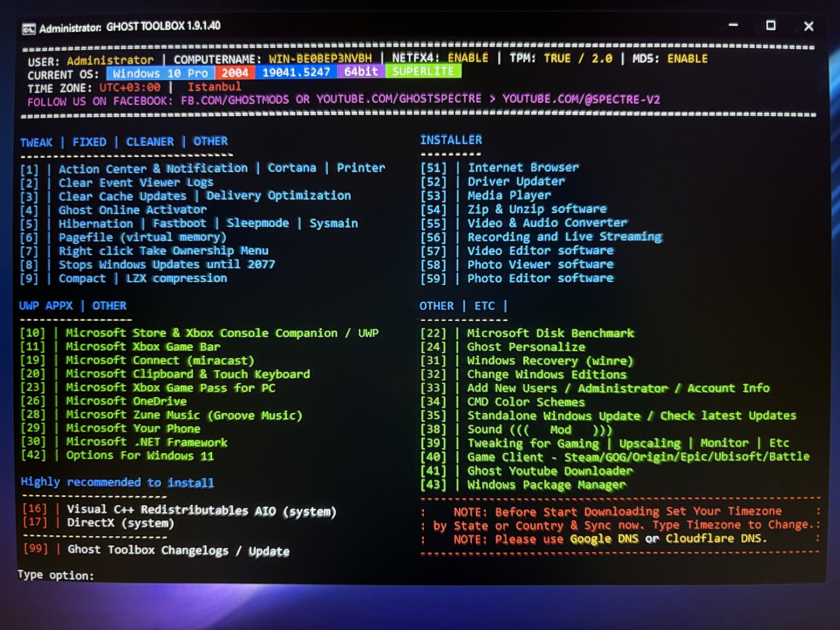Image resolution: width=840 pixels, height=630 pixels.
Task: Select 'Microsoft Store & Xbox Console Companion' entry
Action: click(201, 333)
